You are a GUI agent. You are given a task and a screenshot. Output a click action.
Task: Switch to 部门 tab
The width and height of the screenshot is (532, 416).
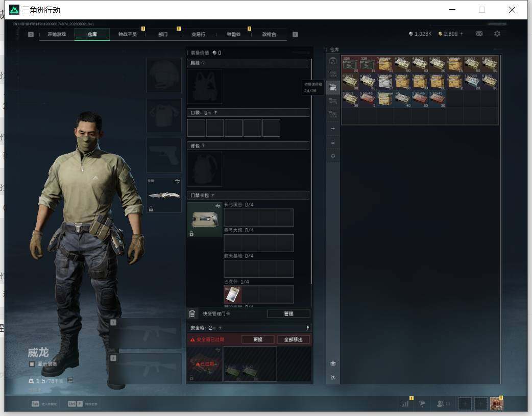pyautogui.click(x=163, y=34)
